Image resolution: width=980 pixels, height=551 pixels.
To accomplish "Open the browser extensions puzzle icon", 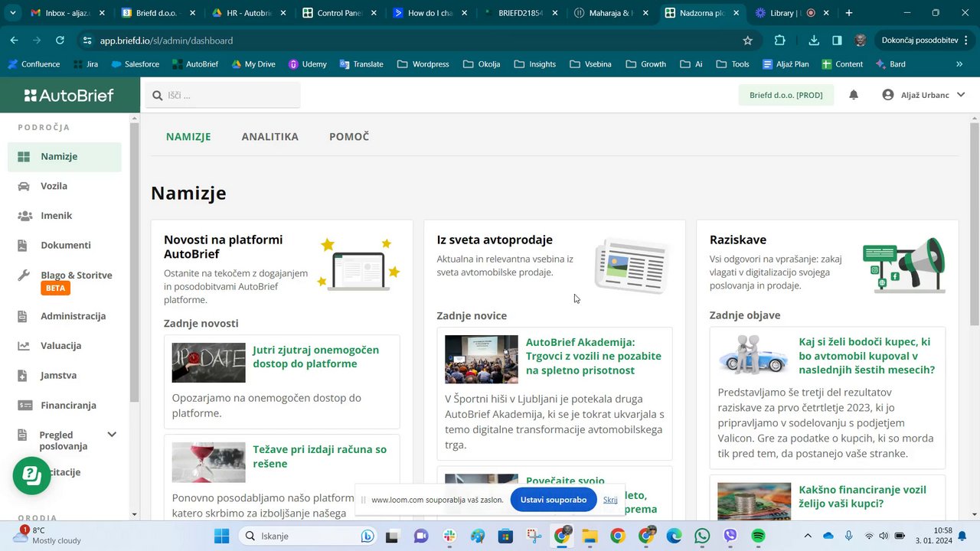I will point(780,41).
